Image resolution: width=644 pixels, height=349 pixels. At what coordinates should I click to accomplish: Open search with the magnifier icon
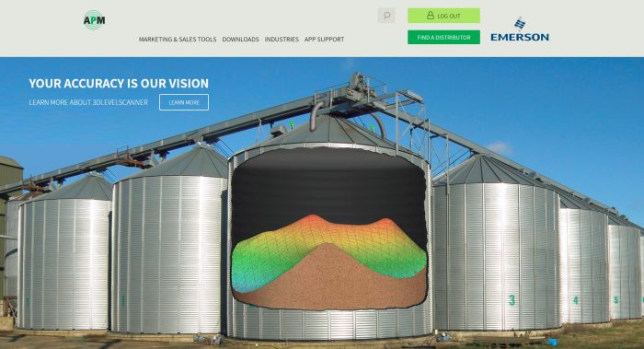point(386,16)
